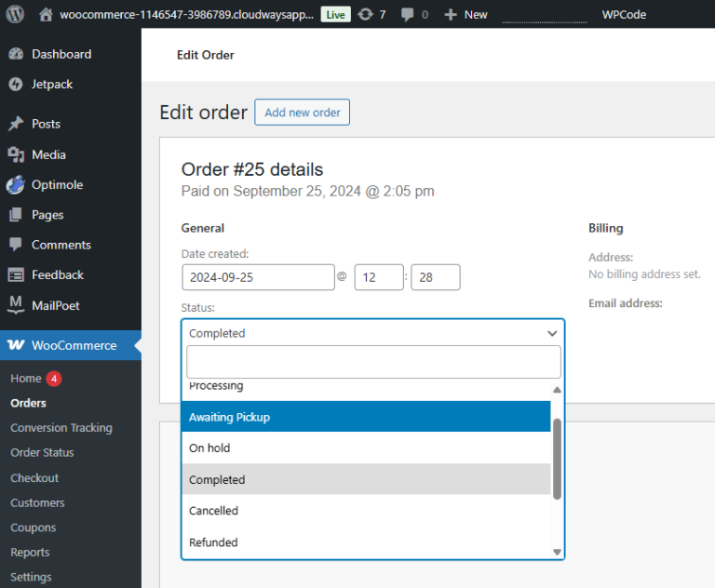This screenshot has width=715, height=588.
Task: Click the date created field 2024-09-25
Action: point(258,277)
